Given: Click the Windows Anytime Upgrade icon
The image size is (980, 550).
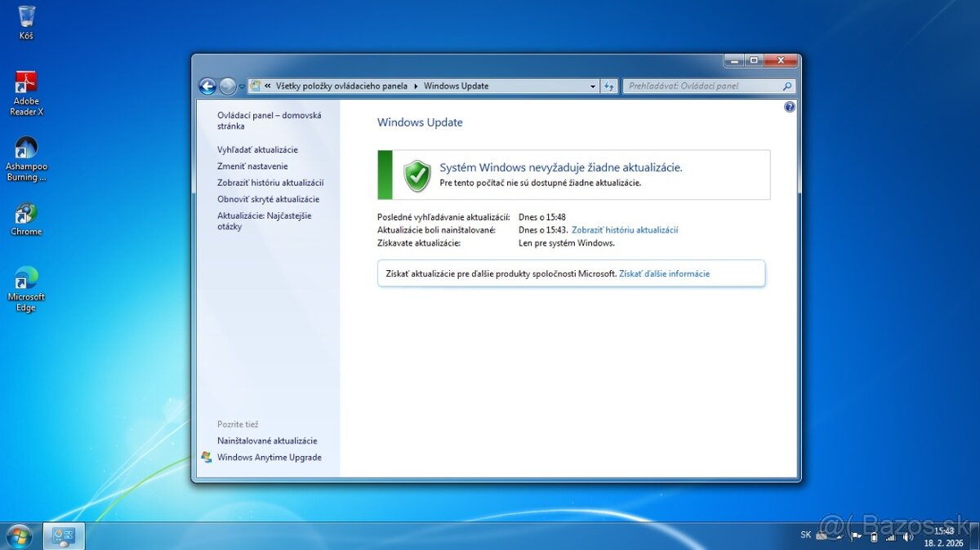Looking at the screenshot, I should coord(207,457).
